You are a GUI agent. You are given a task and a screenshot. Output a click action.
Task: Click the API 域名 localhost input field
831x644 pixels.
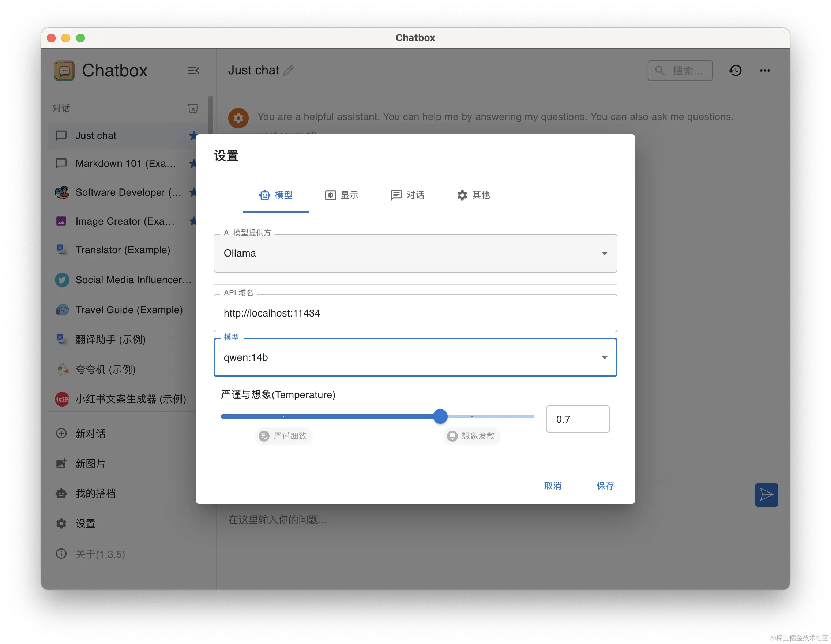pyautogui.click(x=415, y=313)
